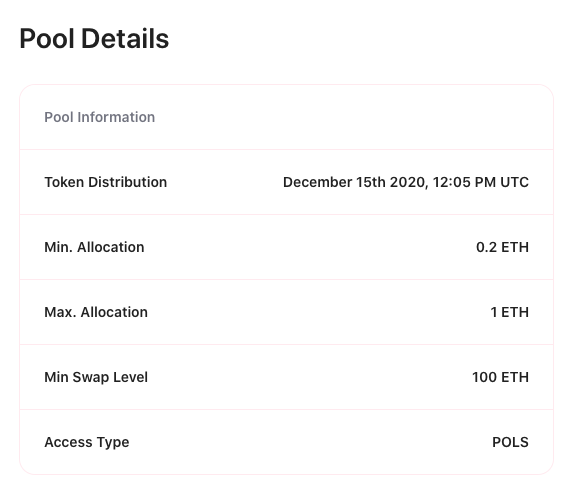574x495 pixels.
Task: Select the Pool Information header
Action: click(100, 117)
